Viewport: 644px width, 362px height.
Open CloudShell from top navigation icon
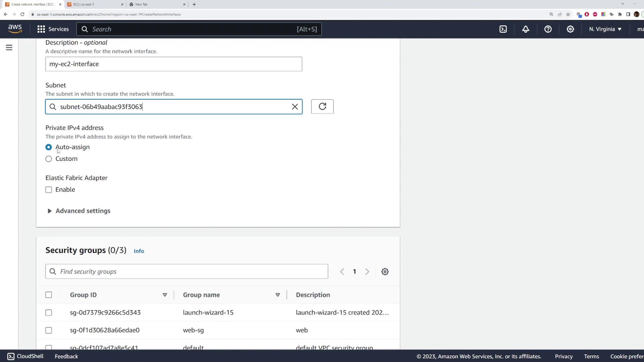[x=503, y=29]
